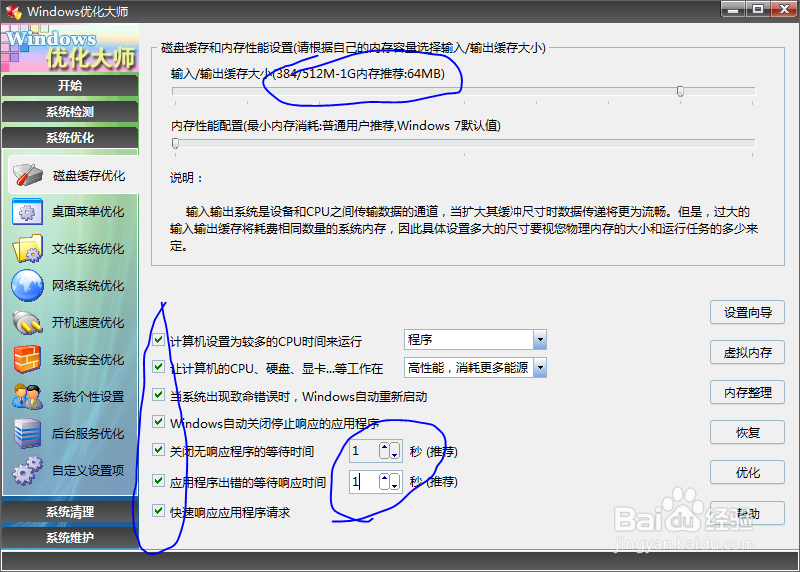
Task: Minimize the Windows优化大师 window
Action: 733,9
